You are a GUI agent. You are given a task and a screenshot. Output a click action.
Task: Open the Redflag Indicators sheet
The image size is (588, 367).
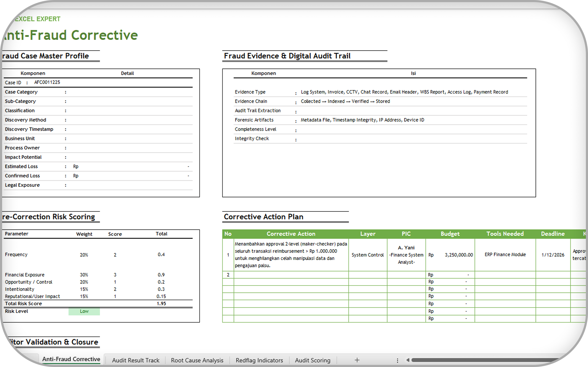(x=259, y=360)
